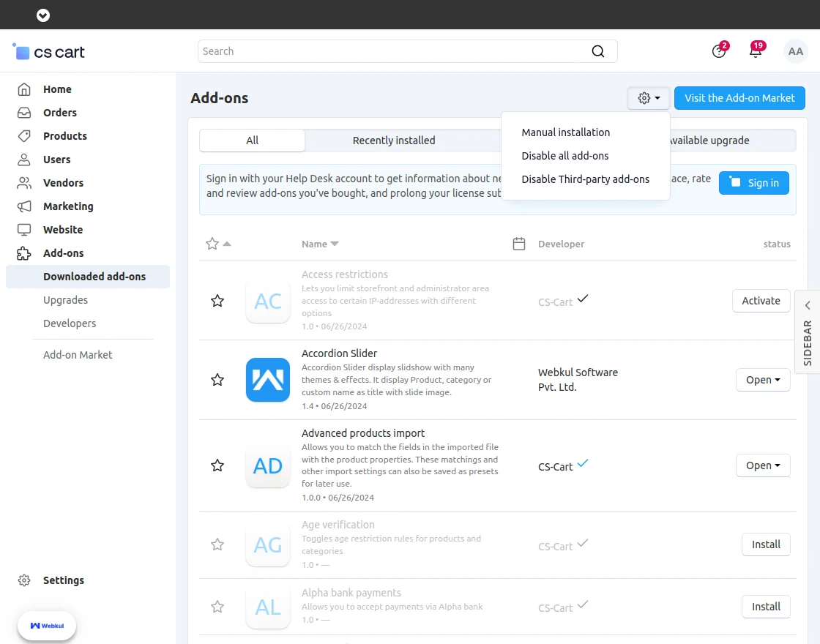Click the calendar icon in table header
The height and width of the screenshot is (644, 820).
[x=519, y=244]
